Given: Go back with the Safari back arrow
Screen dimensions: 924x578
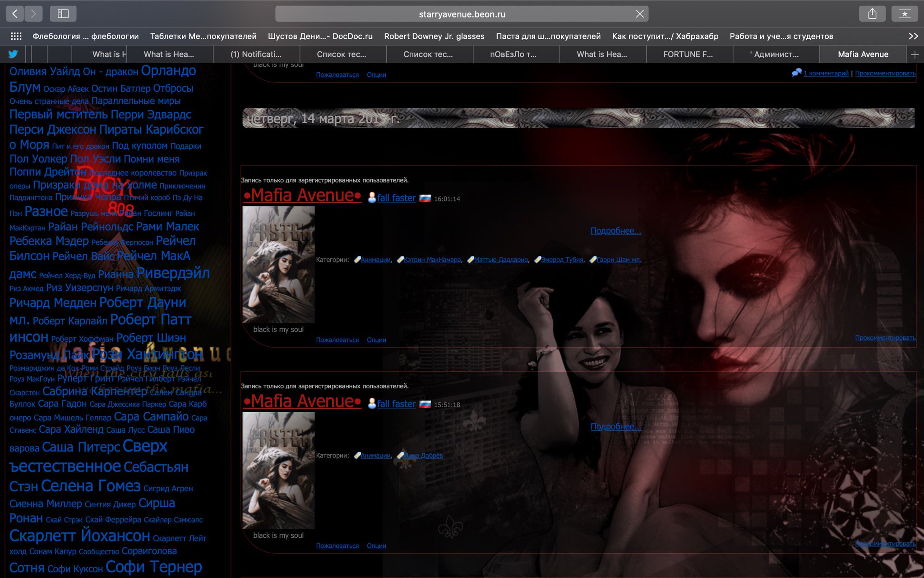Looking at the screenshot, I should point(15,14).
